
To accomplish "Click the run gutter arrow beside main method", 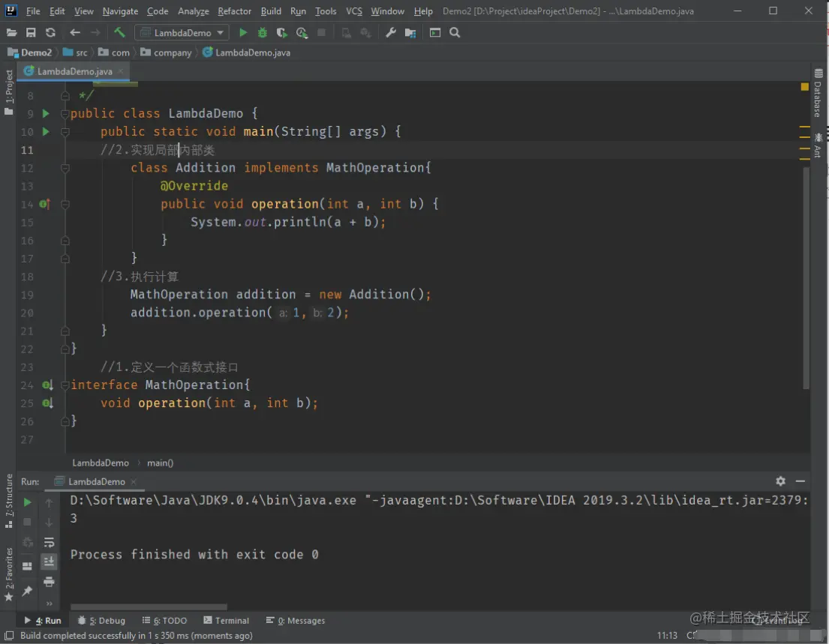I will [x=46, y=131].
